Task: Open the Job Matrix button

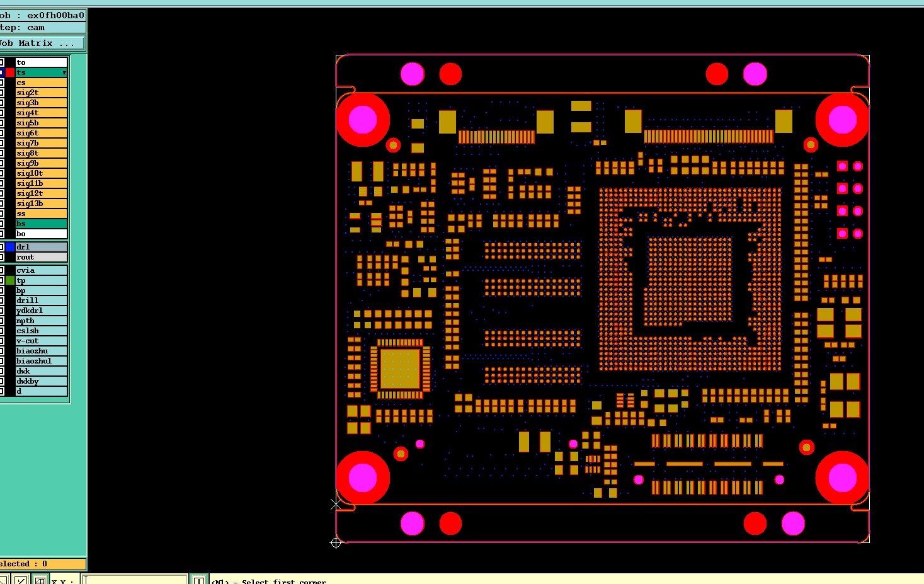Action: 42,43
